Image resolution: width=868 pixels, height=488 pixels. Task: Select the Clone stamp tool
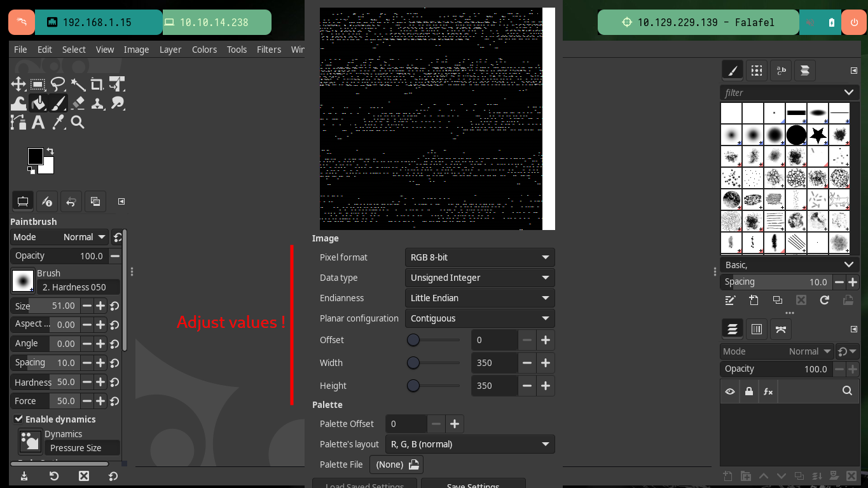pyautogui.click(x=97, y=103)
